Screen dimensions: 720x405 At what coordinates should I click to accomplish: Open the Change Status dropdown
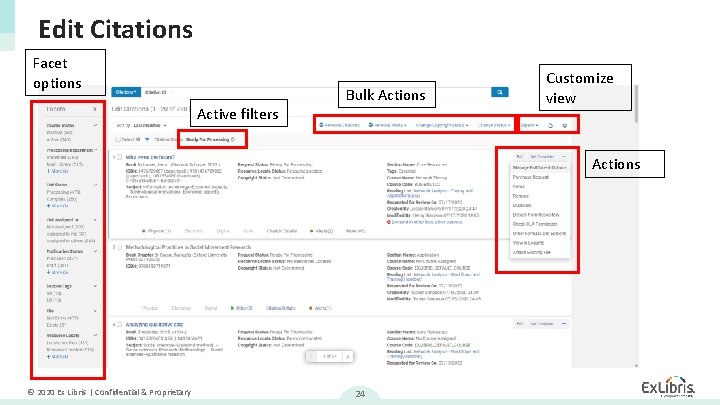494,125
